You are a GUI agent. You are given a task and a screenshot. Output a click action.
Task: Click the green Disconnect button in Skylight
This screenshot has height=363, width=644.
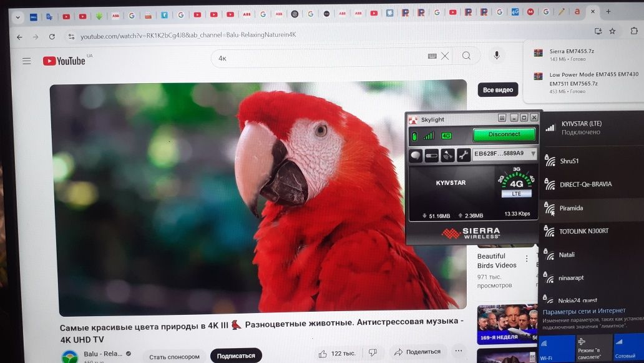pos(504,134)
